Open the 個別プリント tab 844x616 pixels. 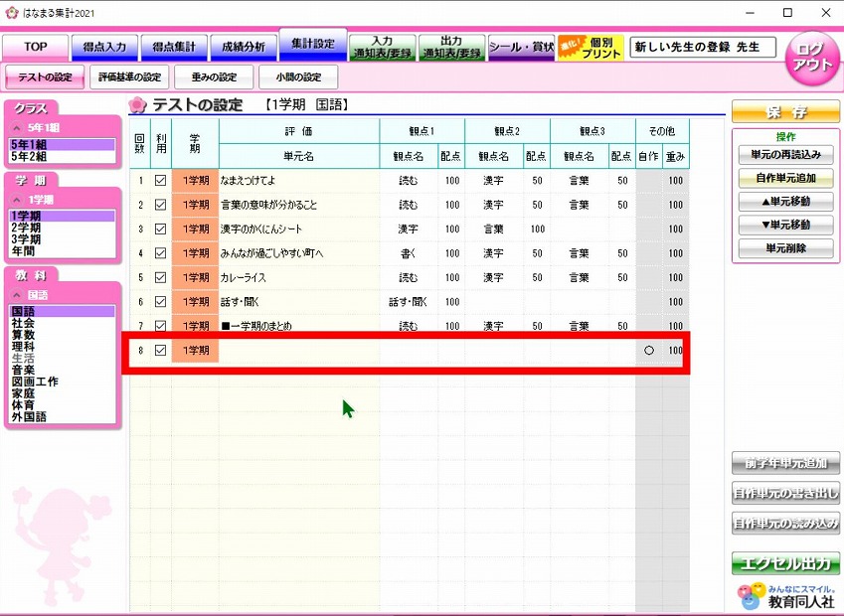click(x=591, y=48)
